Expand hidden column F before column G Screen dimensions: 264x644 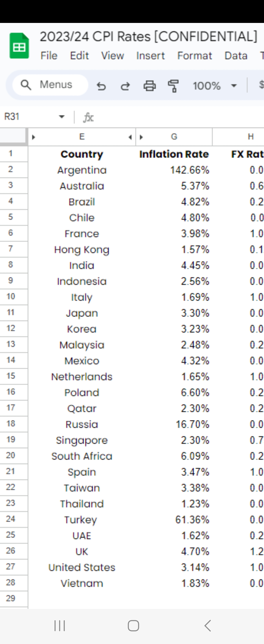pyautogui.click(x=141, y=137)
